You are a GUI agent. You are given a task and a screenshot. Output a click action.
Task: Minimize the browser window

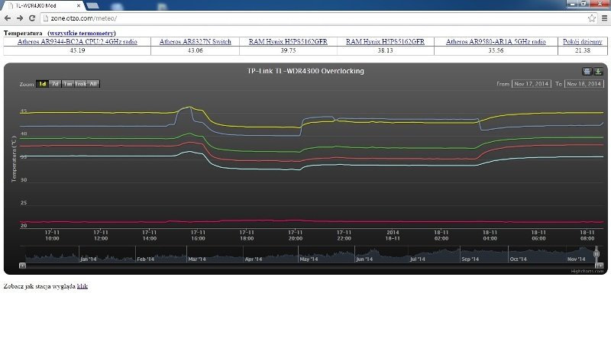[572, 4]
